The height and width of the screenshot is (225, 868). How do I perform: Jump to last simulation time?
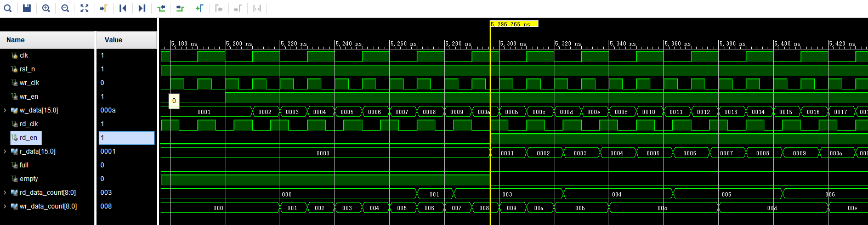[x=142, y=8]
